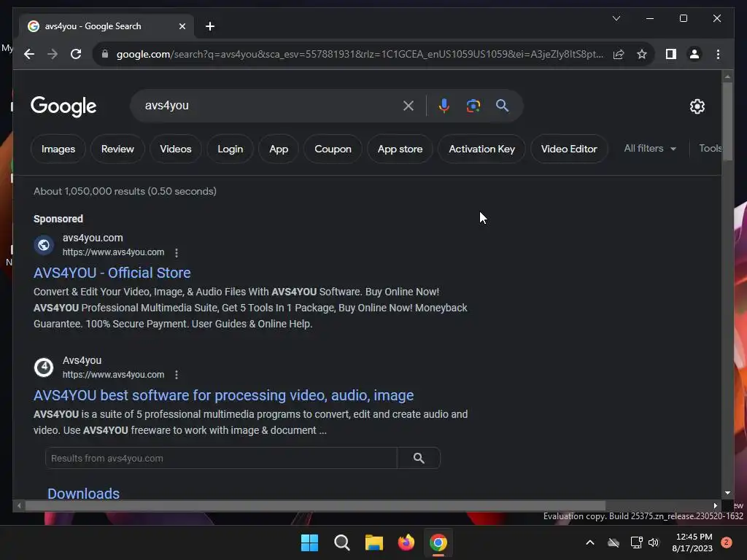The height and width of the screenshot is (560, 747).
Task: Reload the Google search page
Action: [x=76, y=54]
